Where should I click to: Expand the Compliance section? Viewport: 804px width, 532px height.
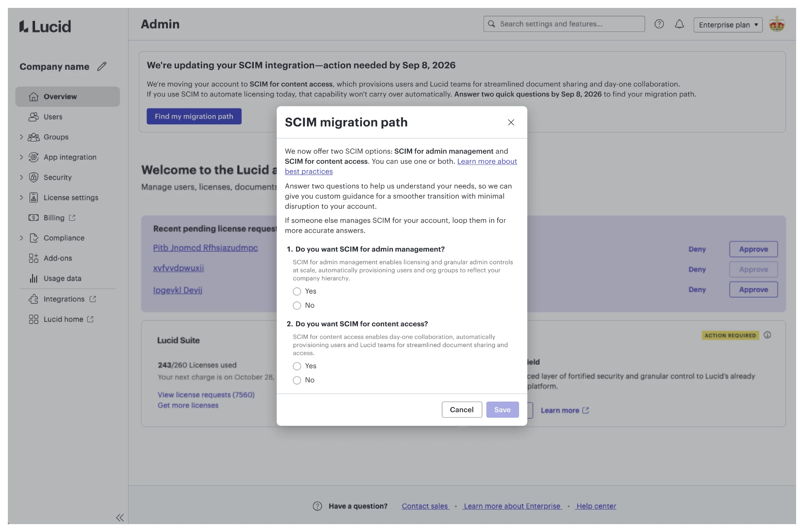point(21,238)
